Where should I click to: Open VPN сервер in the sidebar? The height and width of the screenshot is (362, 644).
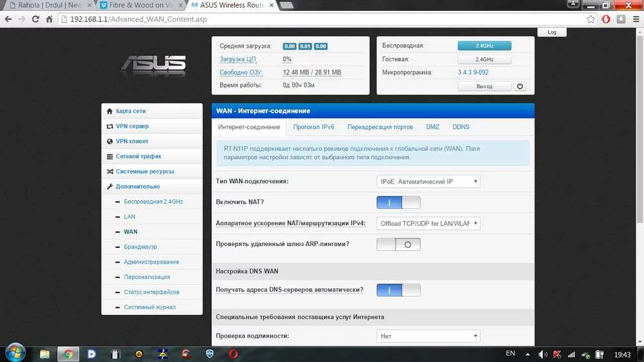(x=152, y=126)
